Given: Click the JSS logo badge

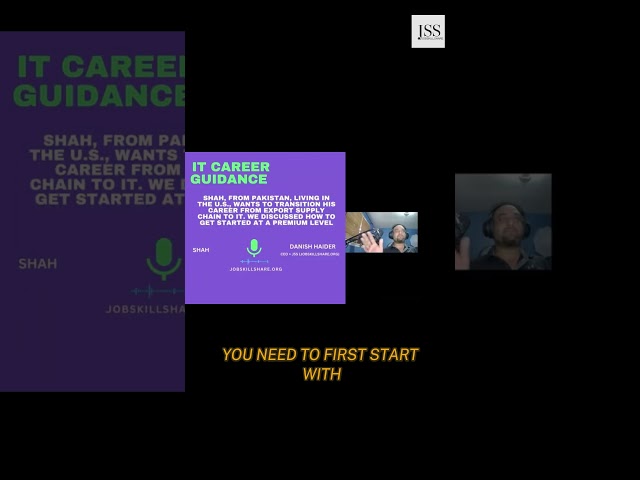Looking at the screenshot, I should tap(428, 31).
